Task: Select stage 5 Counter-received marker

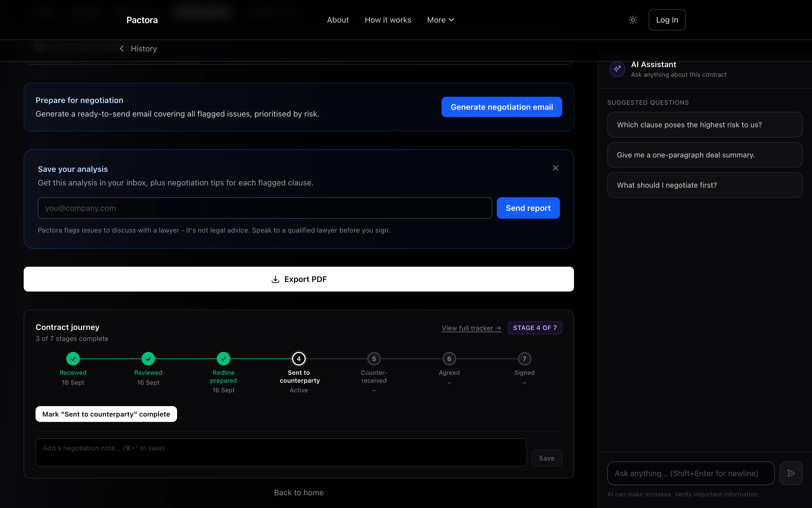Action: click(x=374, y=358)
